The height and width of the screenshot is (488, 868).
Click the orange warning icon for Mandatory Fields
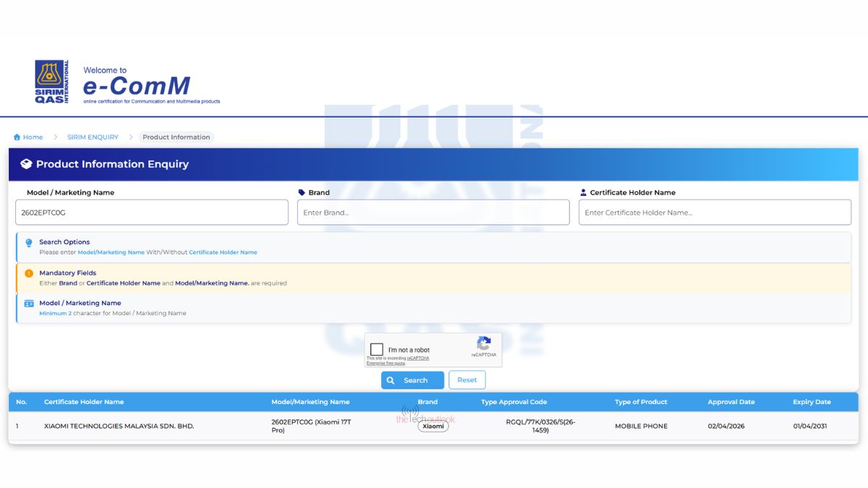[29, 273]
